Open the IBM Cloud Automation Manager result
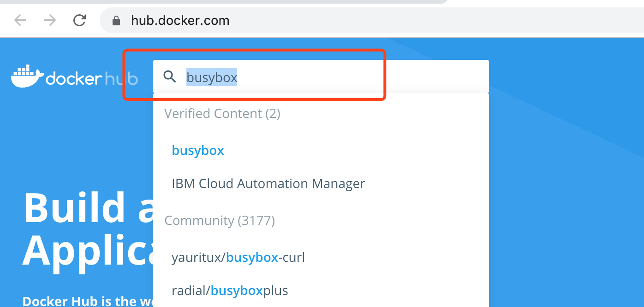 point(268,183)
